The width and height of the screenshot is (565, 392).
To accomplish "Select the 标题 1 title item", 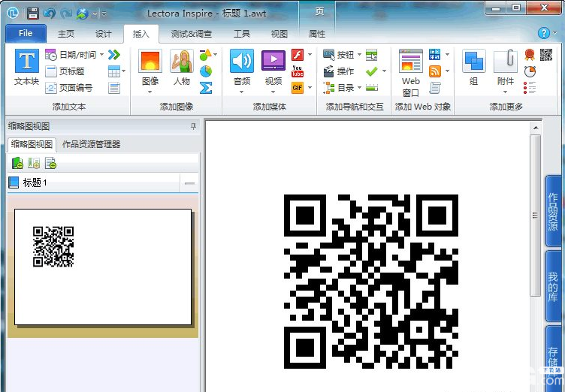I will tap(94, 183).
